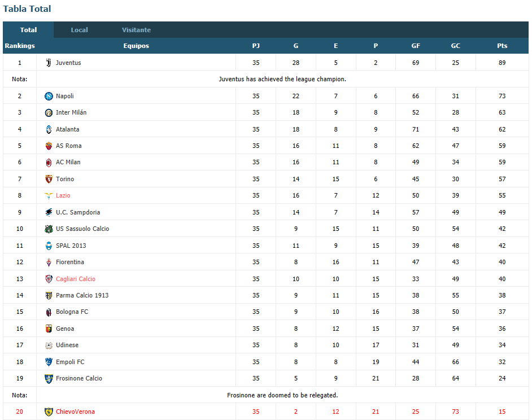Open the Genoa team link
The image size is (532, 420).
point(64,329)
